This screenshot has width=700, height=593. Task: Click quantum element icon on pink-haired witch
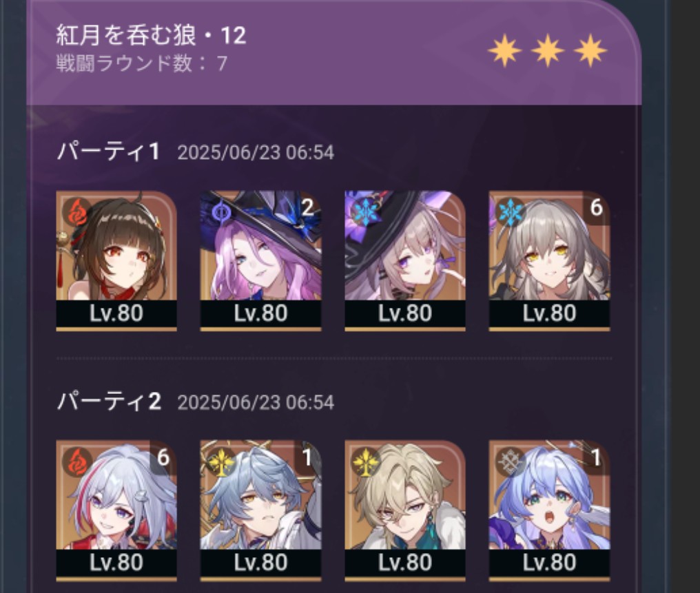point(221,212)
